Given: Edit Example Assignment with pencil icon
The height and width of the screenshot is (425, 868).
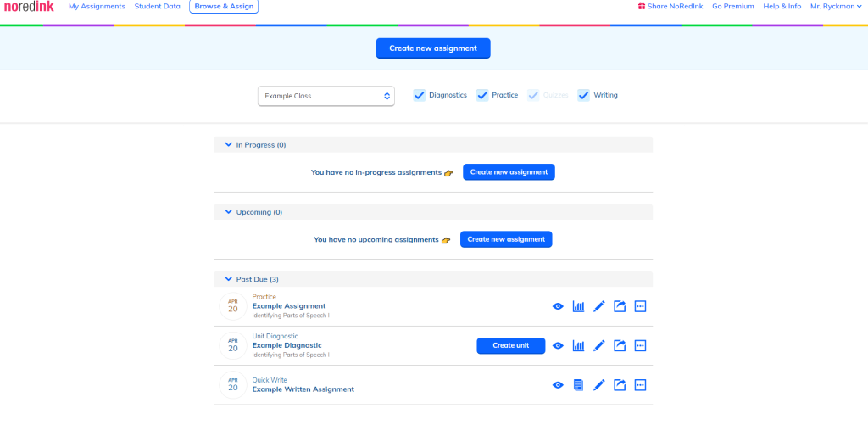Looking at the screenshot, I should [x=599, y=306].
